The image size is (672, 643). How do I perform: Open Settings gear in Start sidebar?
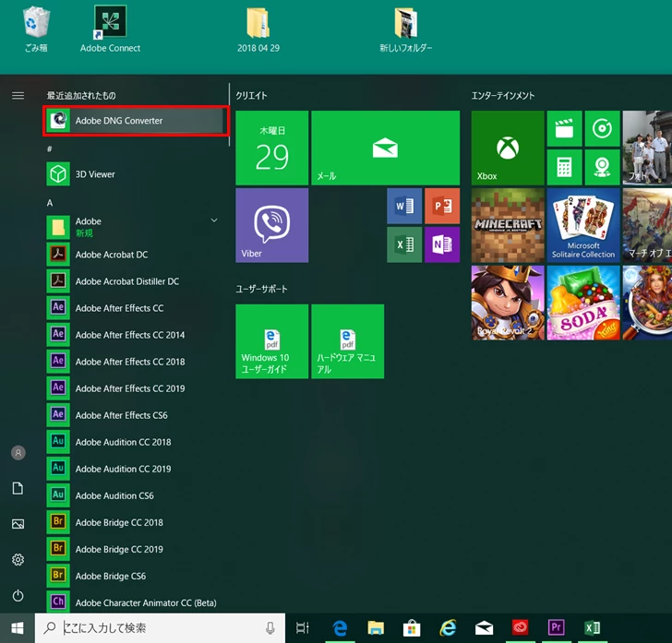point(18,560)
